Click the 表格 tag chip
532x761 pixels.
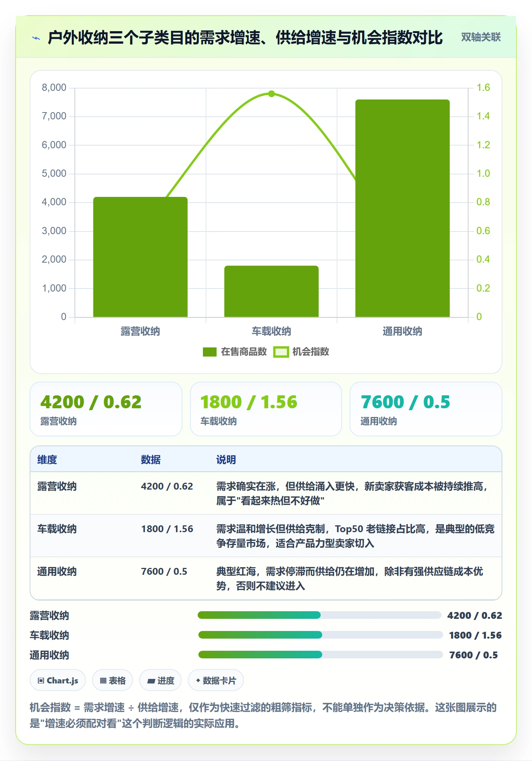(x=112, y=680)
